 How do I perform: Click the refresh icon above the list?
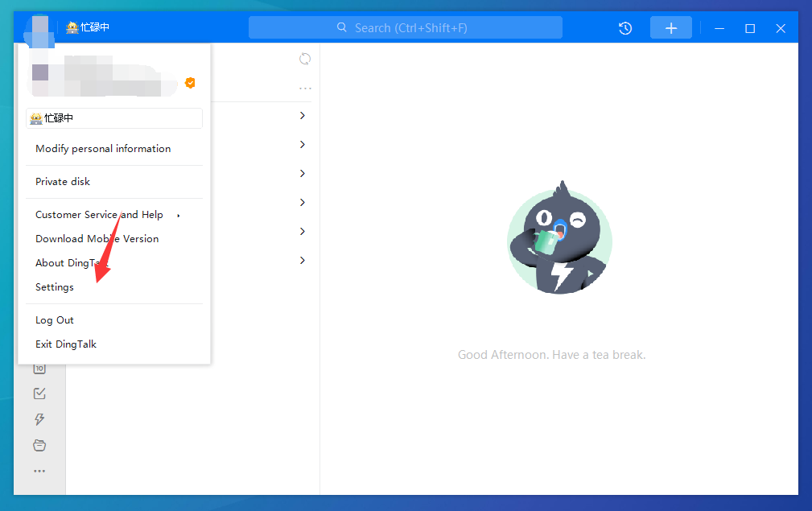tap(305, 59)
